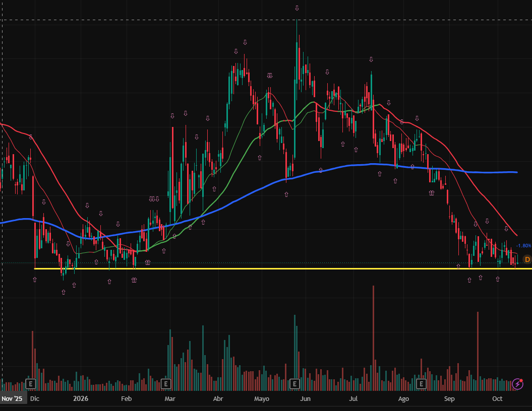
Task: Click the Jul label on time axis
Action: (353, 399)
